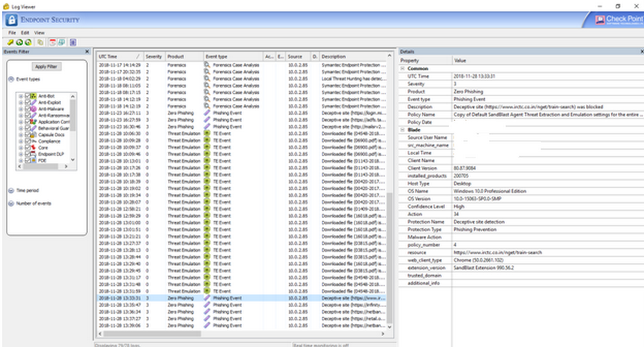Viewport: 644px width, 347px height.
Task: Click the Log Viewer title bar icon
Action: [6, 7]
